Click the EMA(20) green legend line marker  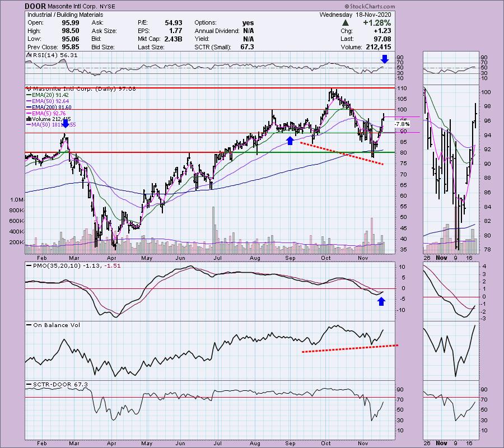tap(29, 95)
